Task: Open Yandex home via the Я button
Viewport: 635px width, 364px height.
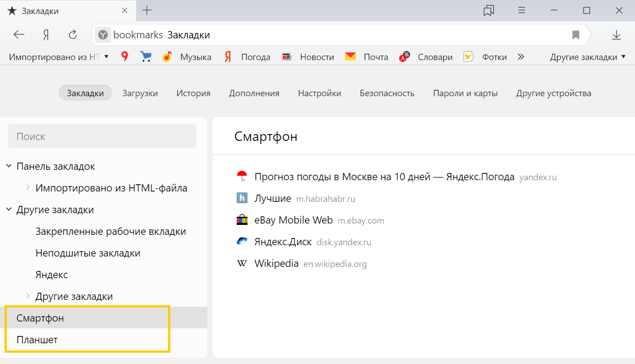Action: (x=46, y=35)
